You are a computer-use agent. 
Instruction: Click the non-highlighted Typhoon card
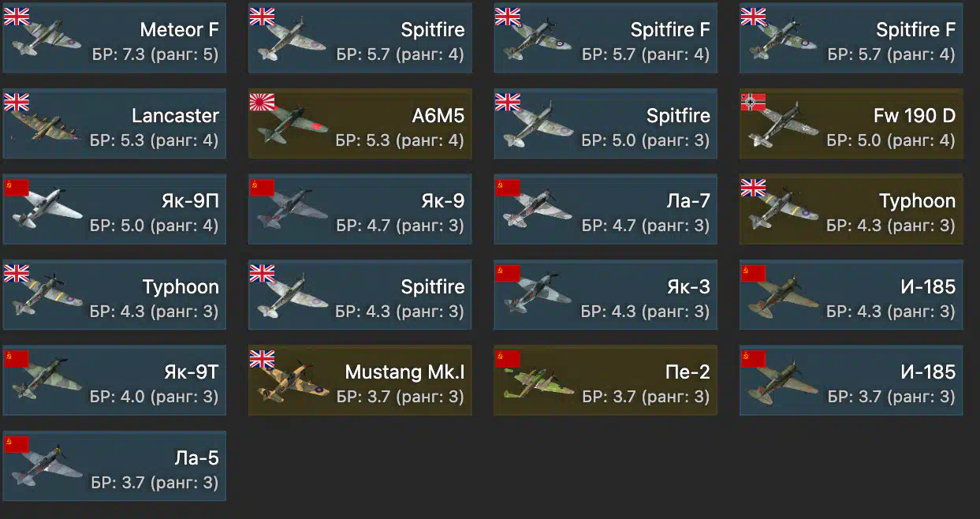(x=114, y=294)
